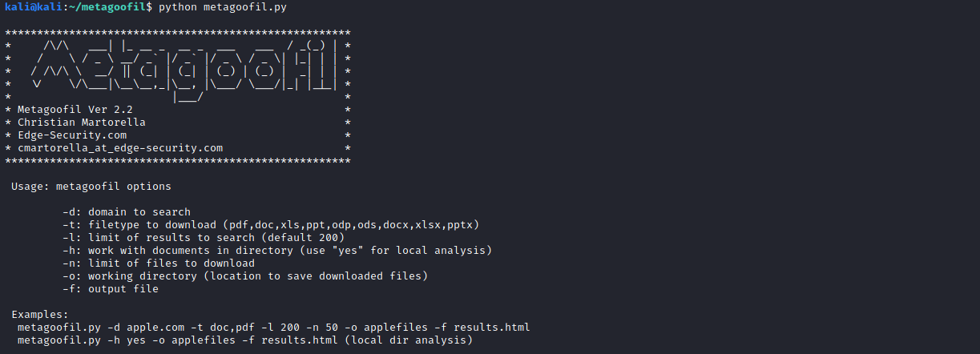Click the -t filetype to download option

(270, 225)
